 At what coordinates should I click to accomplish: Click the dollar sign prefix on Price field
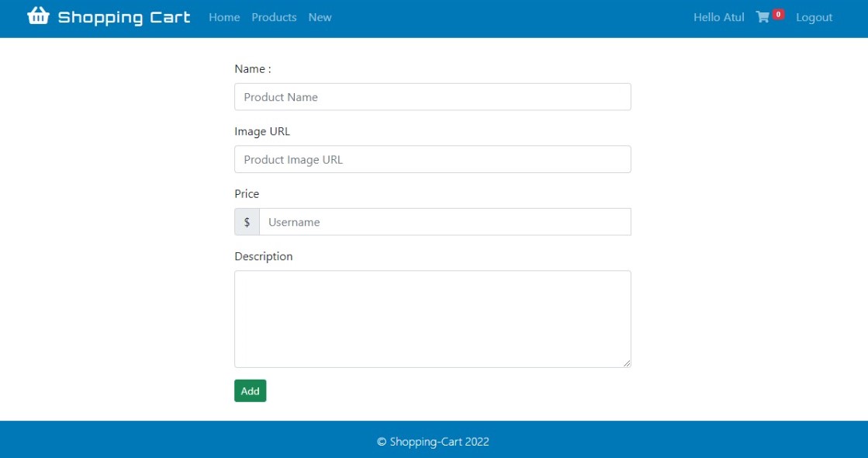[x=247, y=222]
